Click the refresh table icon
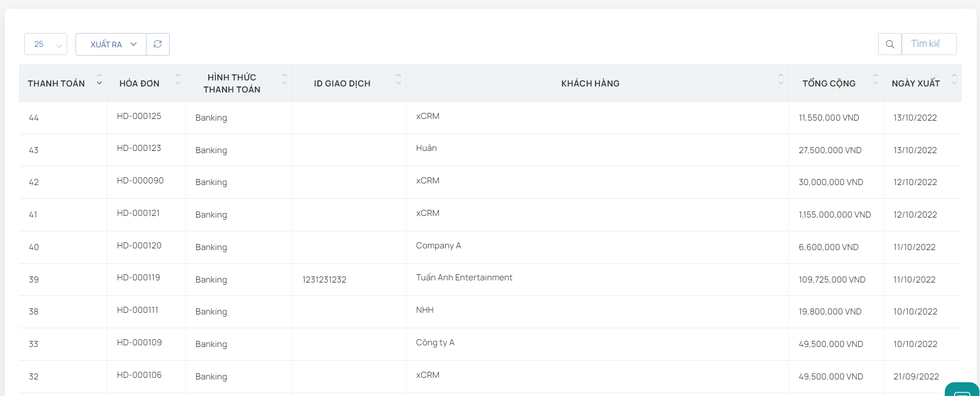 pos(158,44)
